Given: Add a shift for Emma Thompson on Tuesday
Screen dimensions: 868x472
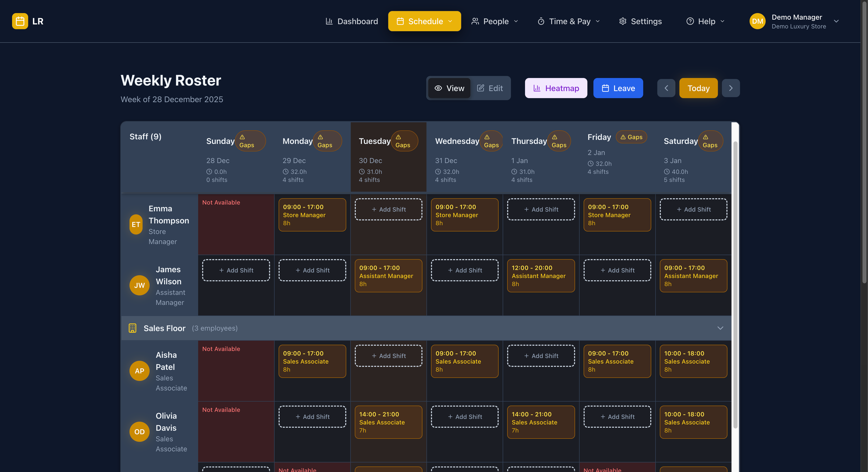Looking at the screenshot, I should (x=388, y=209).
